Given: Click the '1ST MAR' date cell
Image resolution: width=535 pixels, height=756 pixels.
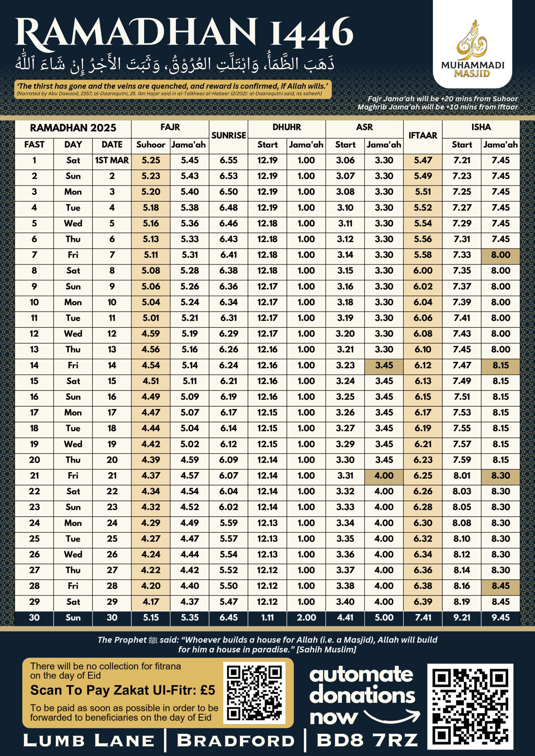Looking at the screenshot, I should (x=112, y=160).
